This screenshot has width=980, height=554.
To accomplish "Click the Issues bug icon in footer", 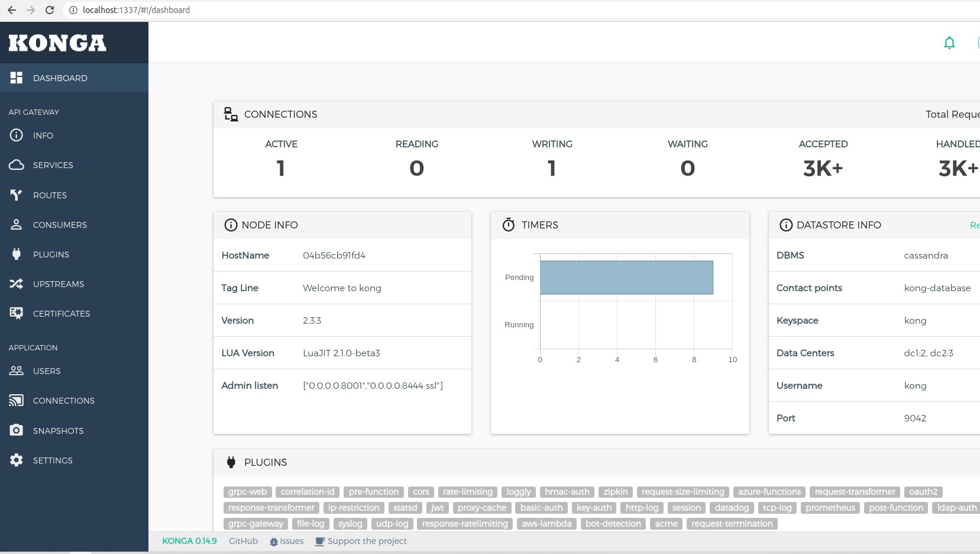I will [274, 542].
